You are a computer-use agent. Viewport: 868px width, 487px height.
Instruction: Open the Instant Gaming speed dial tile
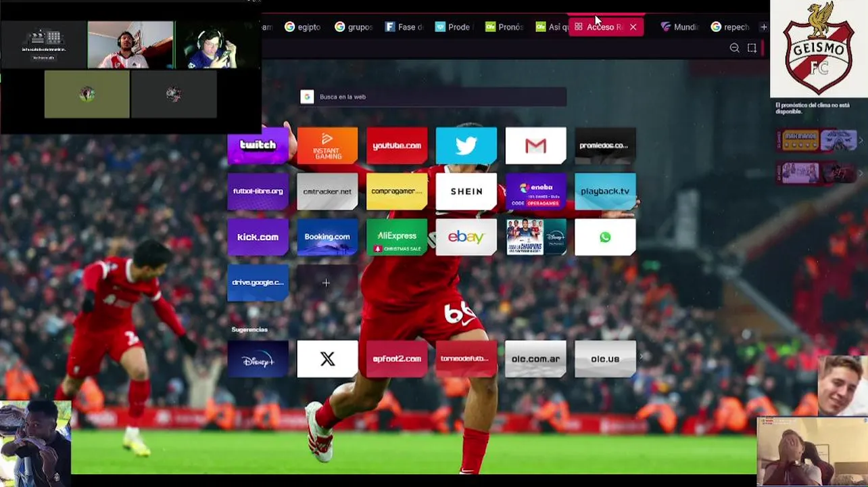pos(327,145)
